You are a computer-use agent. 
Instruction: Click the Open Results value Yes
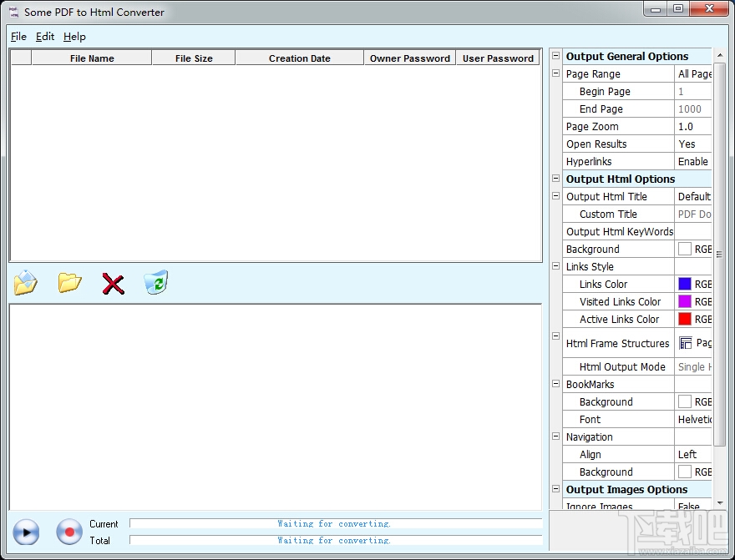click(693, 144)
